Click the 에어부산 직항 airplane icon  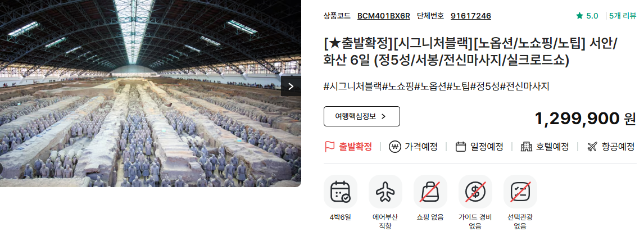tap(385, 192)
